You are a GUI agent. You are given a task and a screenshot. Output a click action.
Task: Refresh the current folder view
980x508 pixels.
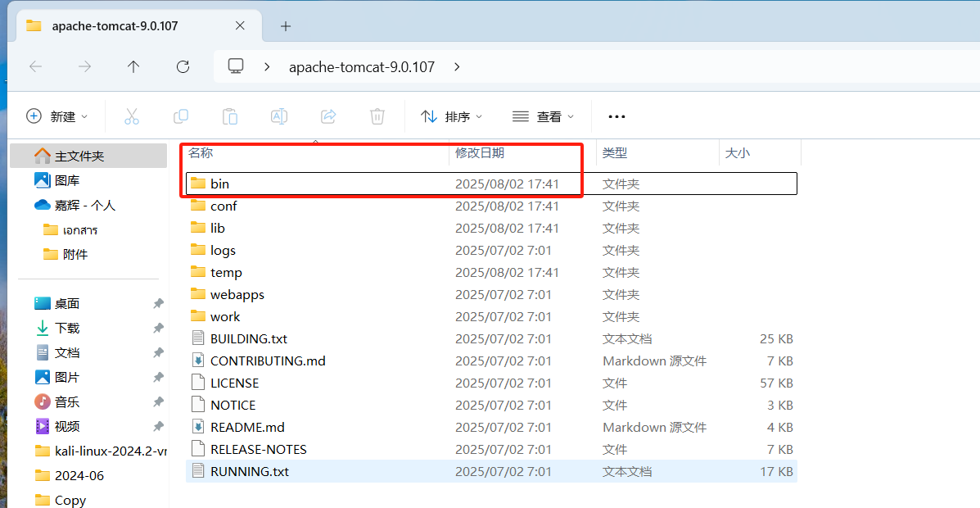(x=183, y=66)
